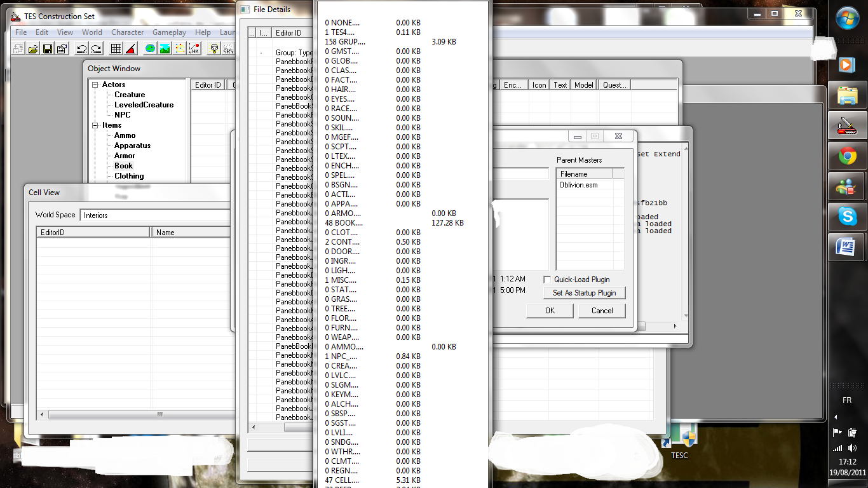Screen dimensions: 868x488
Task: Click the volume speaker tray icon
Action: click(852, 447)
